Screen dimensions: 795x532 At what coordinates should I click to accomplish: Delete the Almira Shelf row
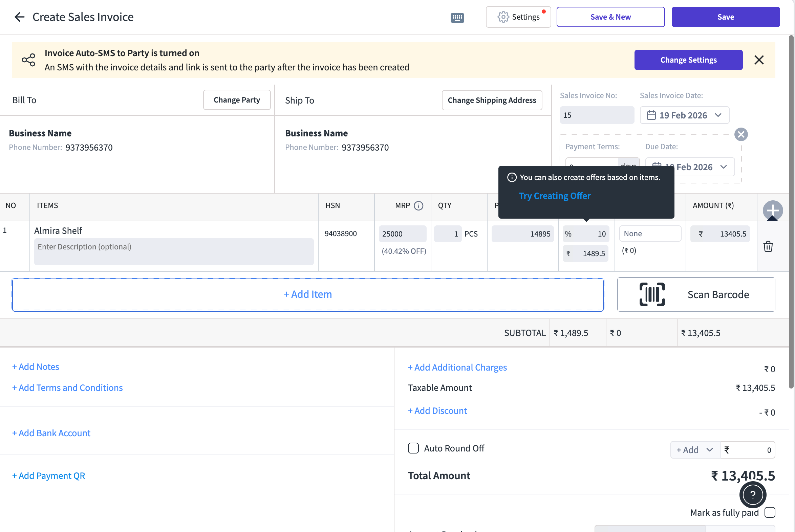point(768,246)
